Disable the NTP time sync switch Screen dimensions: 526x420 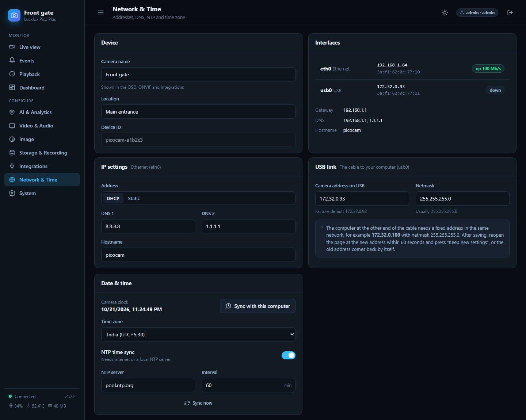click(289, 355)
